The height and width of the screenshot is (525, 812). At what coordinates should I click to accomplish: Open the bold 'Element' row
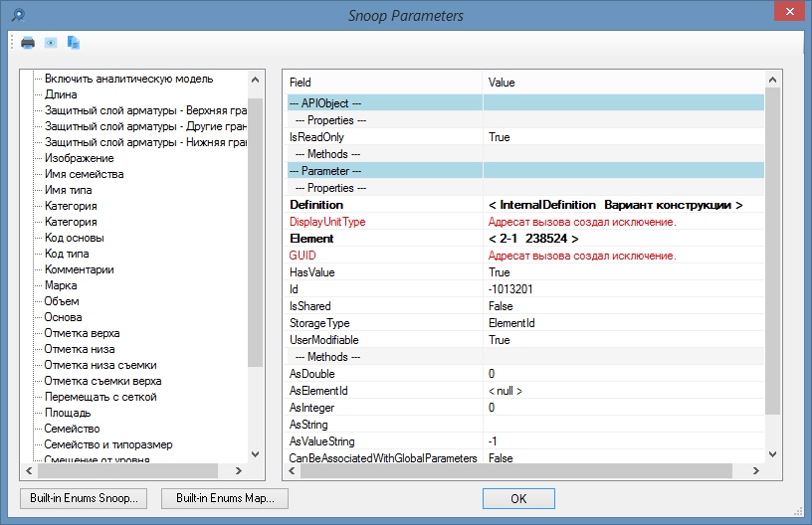(525, 239)
